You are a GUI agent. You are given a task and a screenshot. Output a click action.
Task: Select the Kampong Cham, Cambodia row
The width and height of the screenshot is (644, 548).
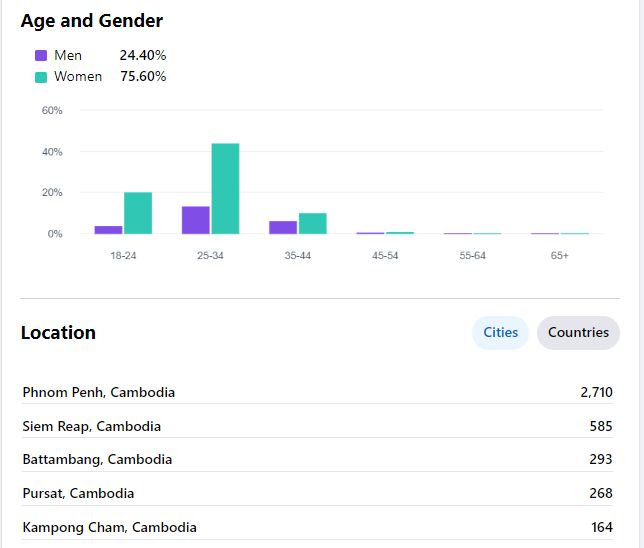(317, 527)
